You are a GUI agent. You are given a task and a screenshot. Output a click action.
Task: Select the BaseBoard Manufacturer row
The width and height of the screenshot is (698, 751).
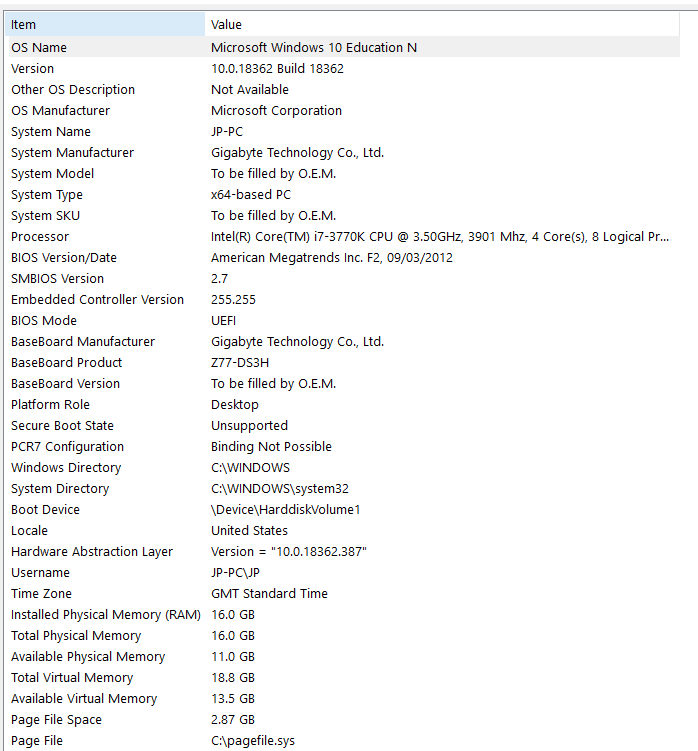pos(83,342)
